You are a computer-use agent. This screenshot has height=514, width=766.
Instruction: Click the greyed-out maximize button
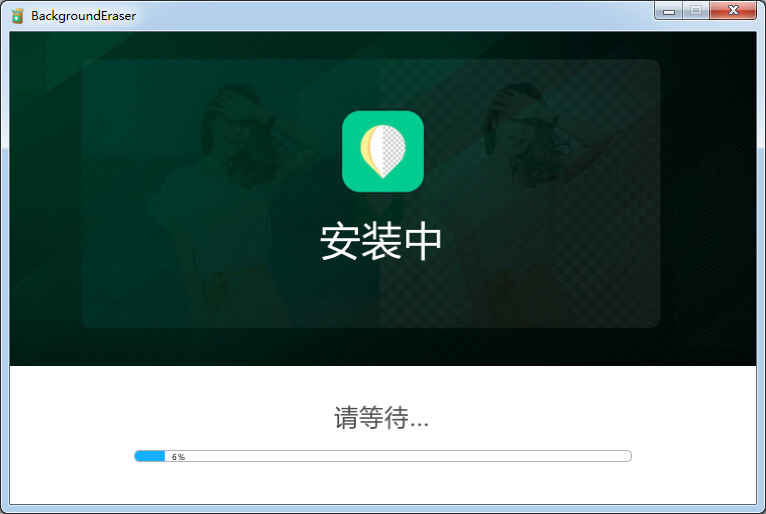pyautogui.click(x=695, y=11)
